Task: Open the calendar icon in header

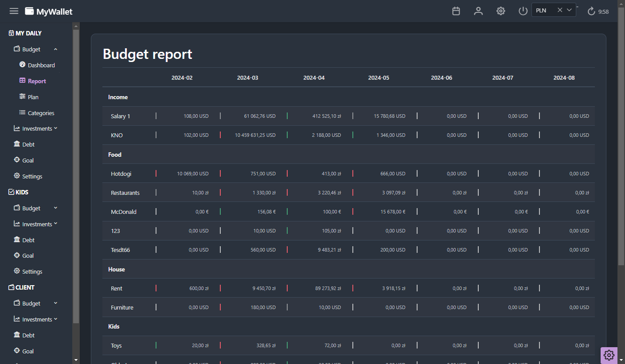Action: tap(456, 11)
